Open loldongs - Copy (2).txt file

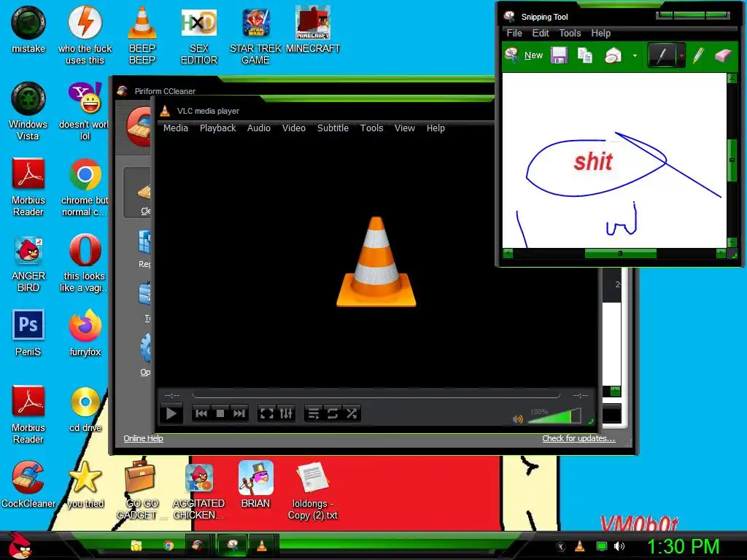pyautogui.click(x=312, y=491)
